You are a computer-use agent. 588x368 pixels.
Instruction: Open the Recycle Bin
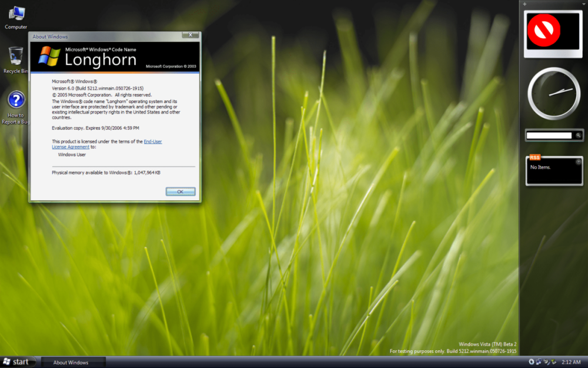click(16, 57)
